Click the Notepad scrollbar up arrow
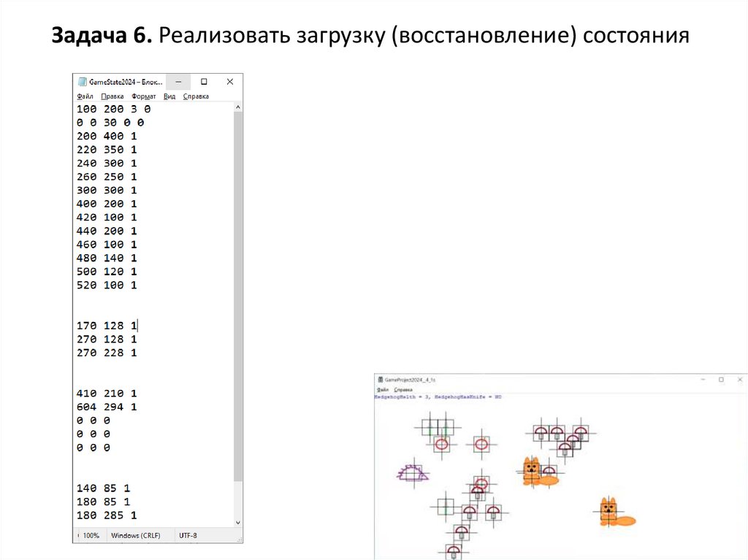 click(238, 107)
